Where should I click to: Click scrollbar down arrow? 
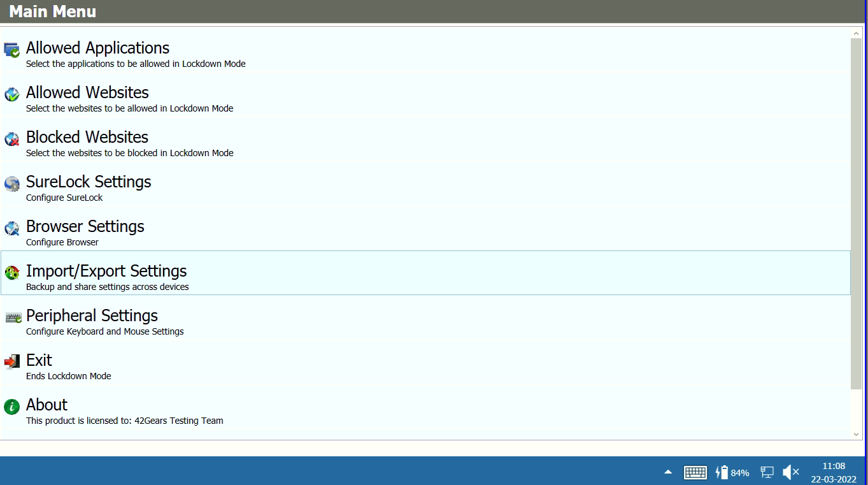[x=856, y=434]
